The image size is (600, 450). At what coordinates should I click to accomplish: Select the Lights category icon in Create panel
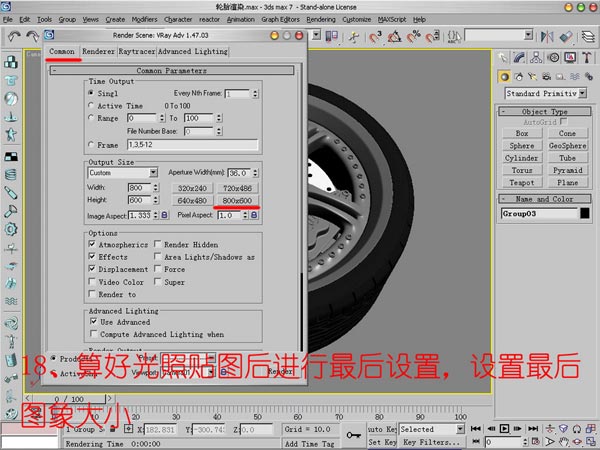[x=533, y=77]
